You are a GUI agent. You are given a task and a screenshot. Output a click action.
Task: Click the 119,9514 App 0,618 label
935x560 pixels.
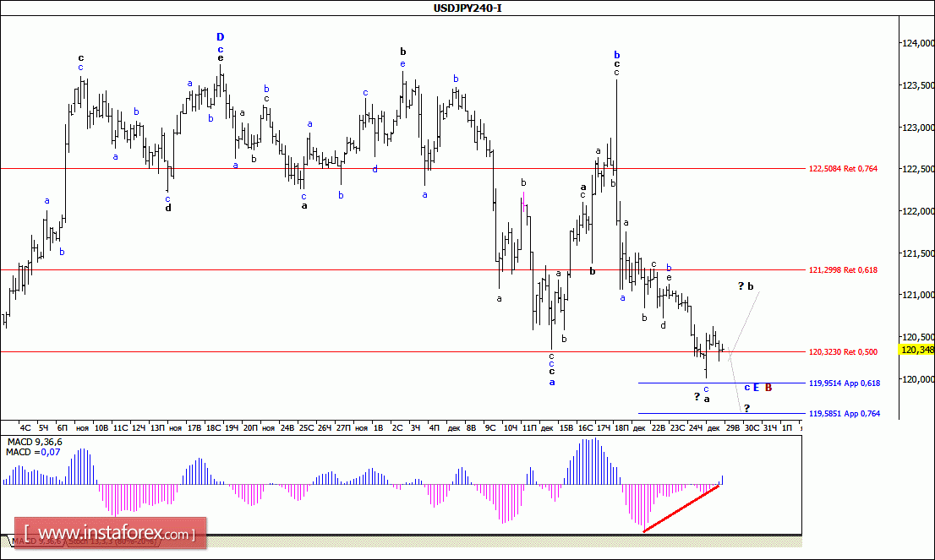click(845, 383)
